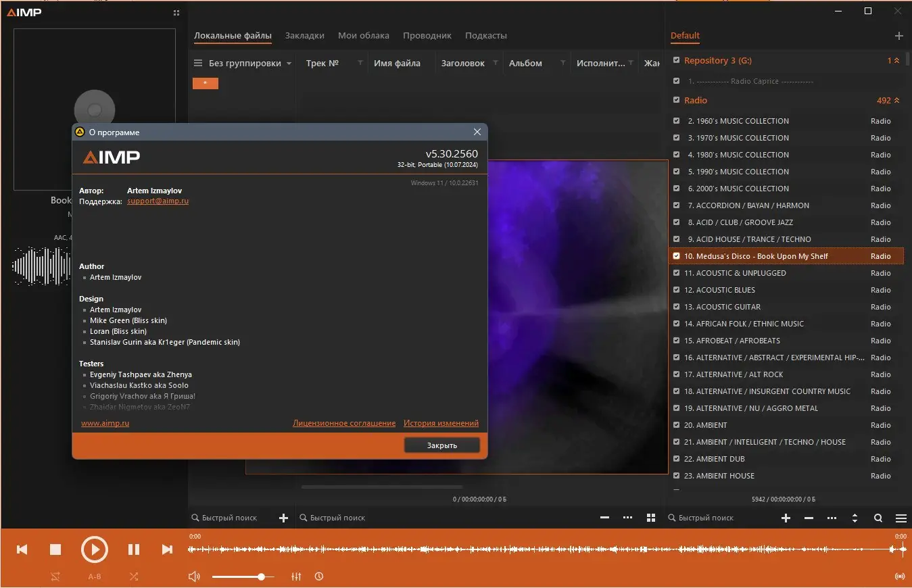912x588 pixels.
Task: Filter the Трек № column
Action: 360,63
